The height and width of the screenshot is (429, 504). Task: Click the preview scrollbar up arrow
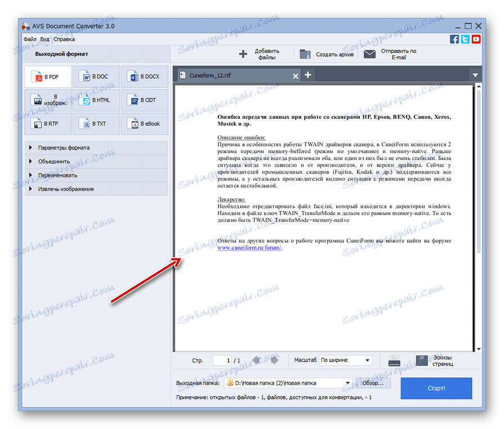479,87
